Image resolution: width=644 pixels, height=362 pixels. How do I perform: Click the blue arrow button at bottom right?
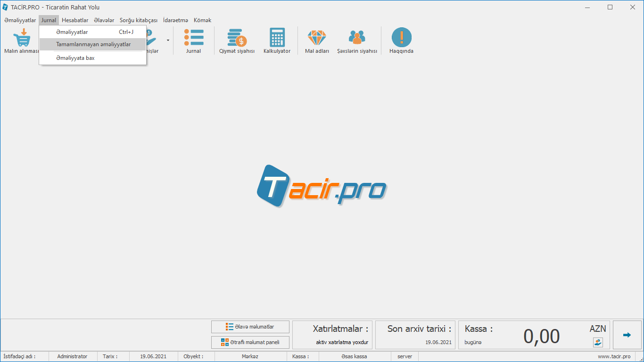point(627,335)
